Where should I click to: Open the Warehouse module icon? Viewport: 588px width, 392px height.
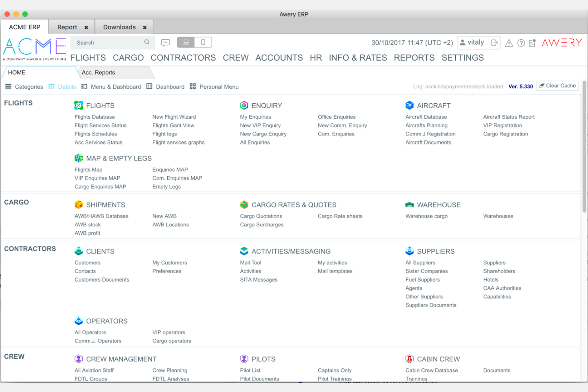tap(410, 205)
